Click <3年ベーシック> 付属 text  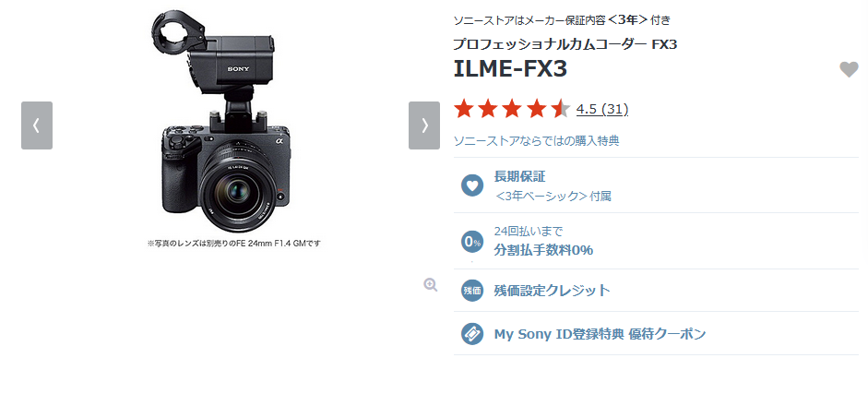553,196
